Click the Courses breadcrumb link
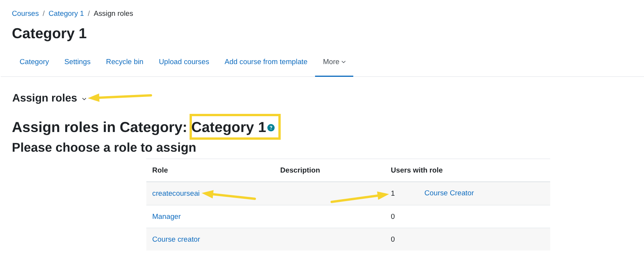644x259 pixels. pos(25,14)
